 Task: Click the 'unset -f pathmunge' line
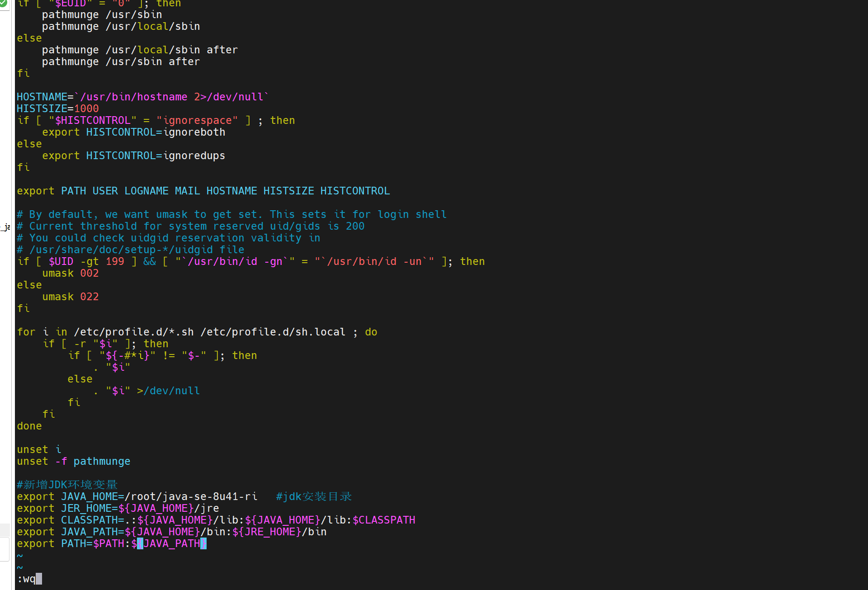[x=73, y=462]
